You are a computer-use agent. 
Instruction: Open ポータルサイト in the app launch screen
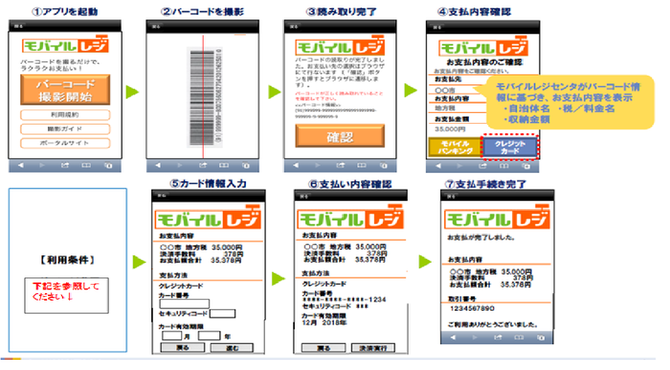65,143
